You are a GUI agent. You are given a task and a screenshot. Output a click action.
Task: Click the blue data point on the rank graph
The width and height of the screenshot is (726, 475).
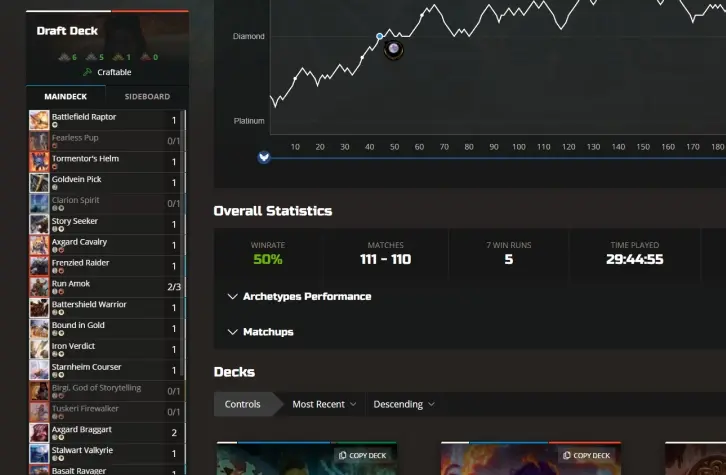click(380, 36)
